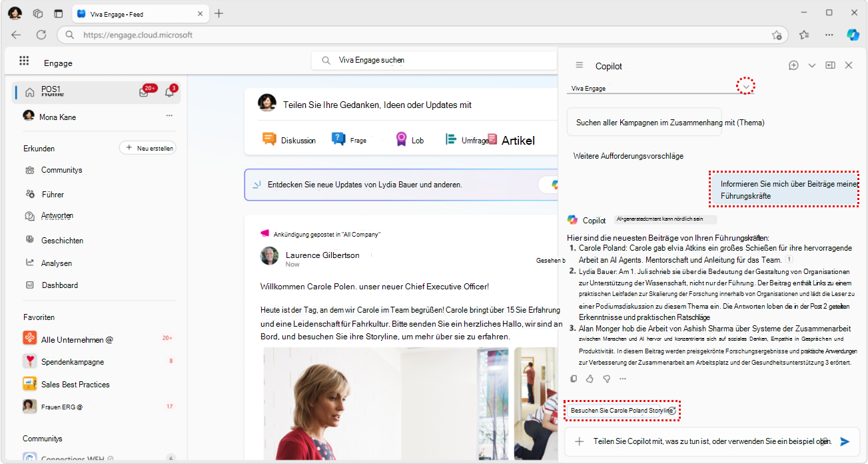Screen dimensions: 868x464
Task: Open Mona Kane more options ellipsis
Action: click(x=169, y=115)
